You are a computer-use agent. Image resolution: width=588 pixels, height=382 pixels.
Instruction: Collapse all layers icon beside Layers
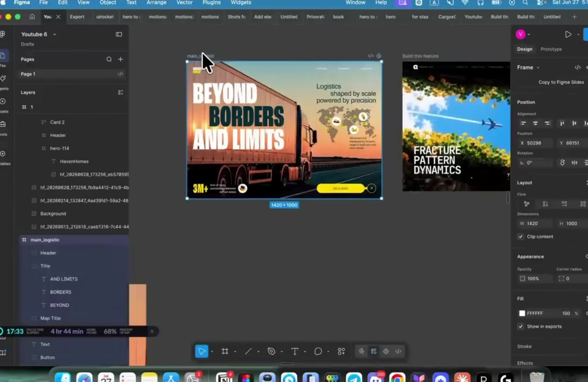(x=120, y=92)
